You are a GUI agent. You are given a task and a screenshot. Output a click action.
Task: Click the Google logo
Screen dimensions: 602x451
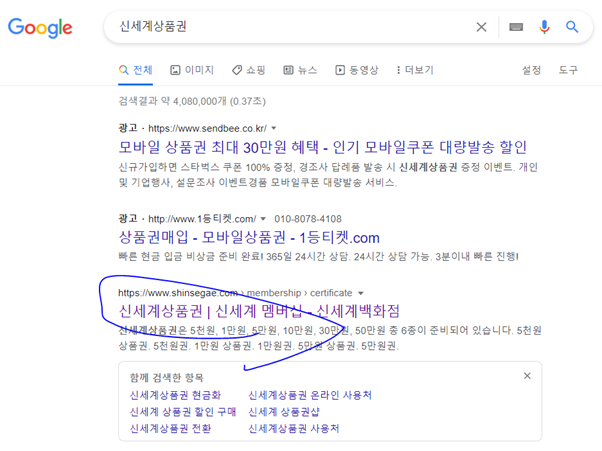pyautogui.click(x=40, y=28)
